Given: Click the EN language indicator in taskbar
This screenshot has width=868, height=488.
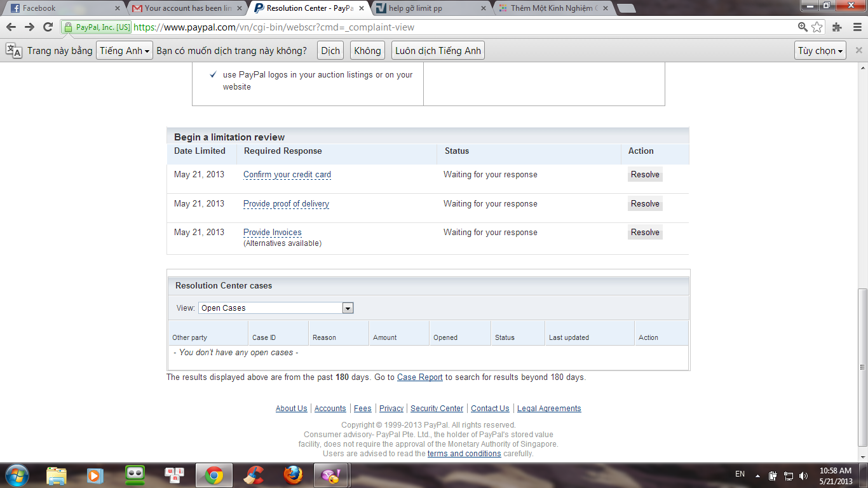Looking at the screenshot, I should [740, 474].
